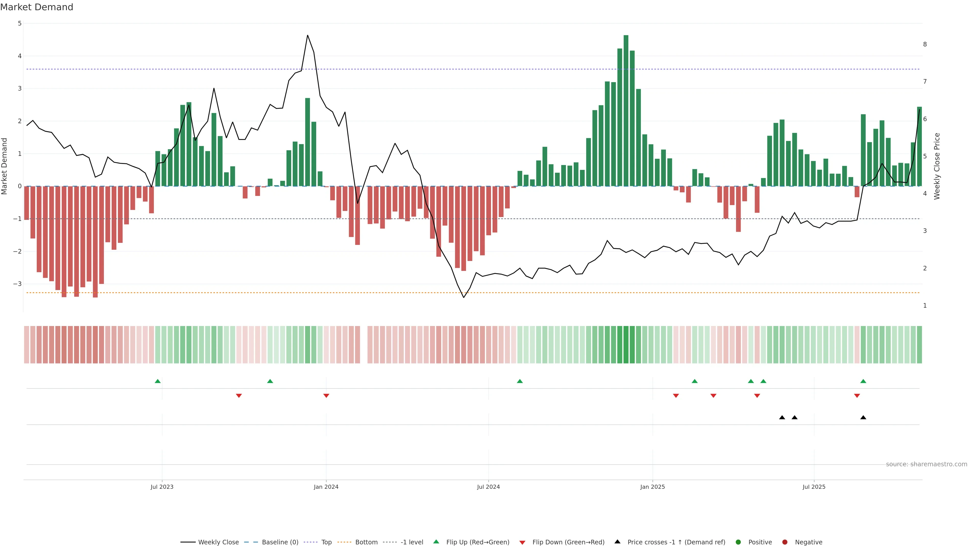Click the green Flip Up legend triangle
980x551 pixels.
coord(436,542)
